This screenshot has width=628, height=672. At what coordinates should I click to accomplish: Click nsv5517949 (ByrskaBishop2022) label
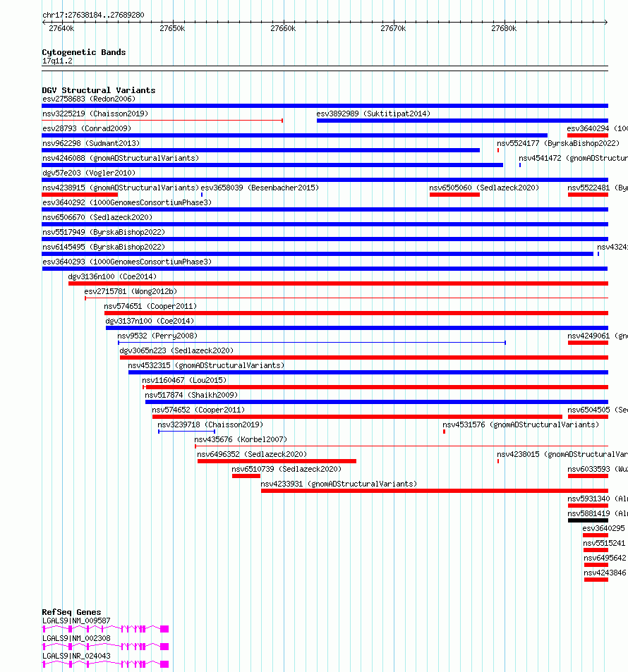(104, 232)
